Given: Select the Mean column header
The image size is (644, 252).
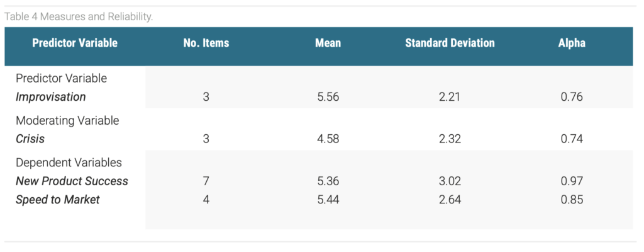Looking at the screenshot, I should [328, 43].
